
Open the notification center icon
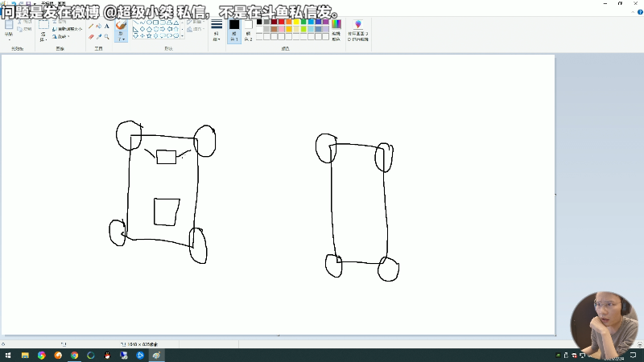tap(633, 356)
